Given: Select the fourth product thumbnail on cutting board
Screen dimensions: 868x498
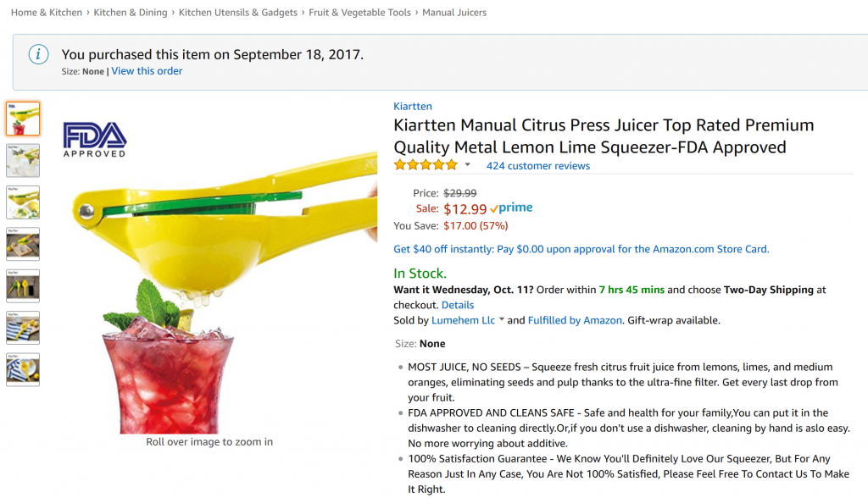Looking at the screenshot, I should [x=23, y=244].
